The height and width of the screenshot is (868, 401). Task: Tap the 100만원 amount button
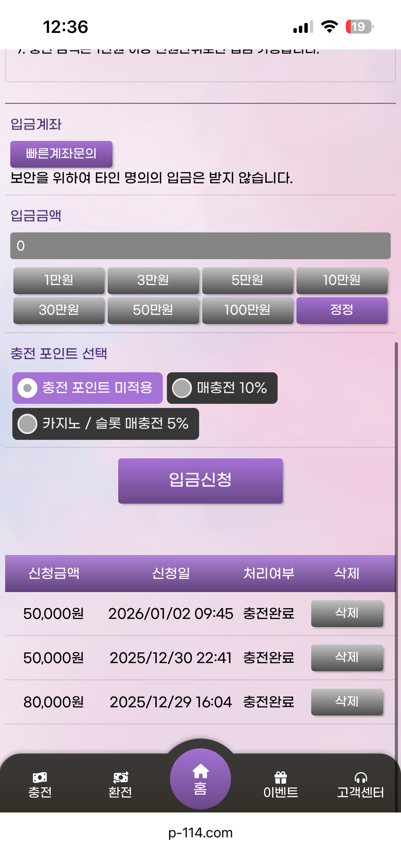click(247, 310)
